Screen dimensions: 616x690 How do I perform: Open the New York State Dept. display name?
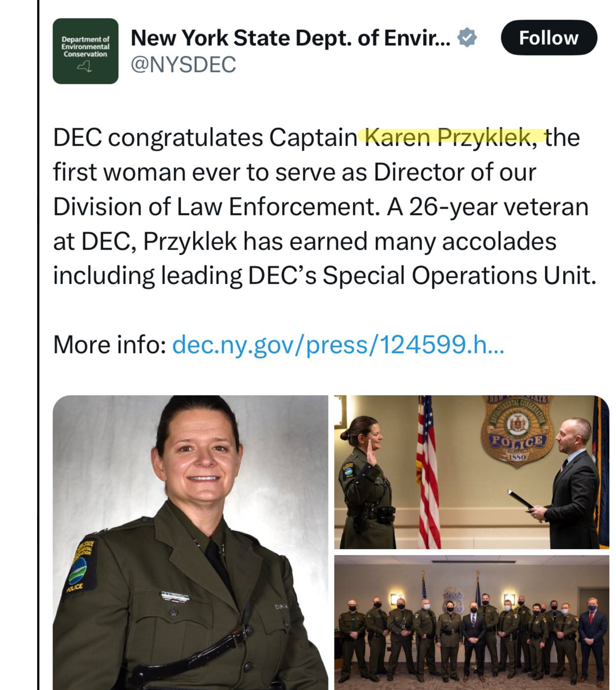click(290, 38)
